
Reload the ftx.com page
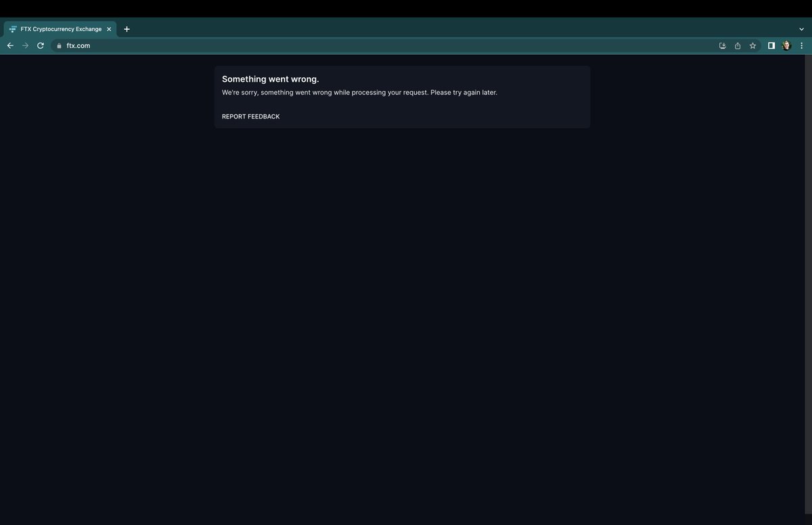coord(41,45)
